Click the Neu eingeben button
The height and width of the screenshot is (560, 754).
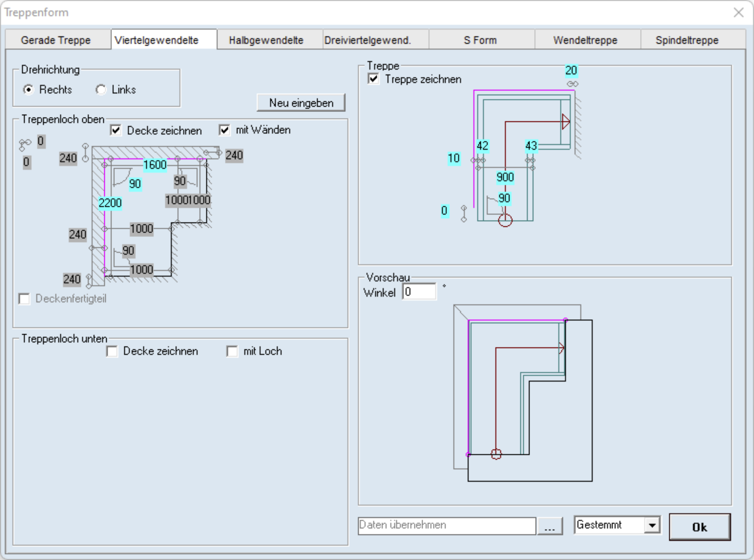click(x=301, y=103)
